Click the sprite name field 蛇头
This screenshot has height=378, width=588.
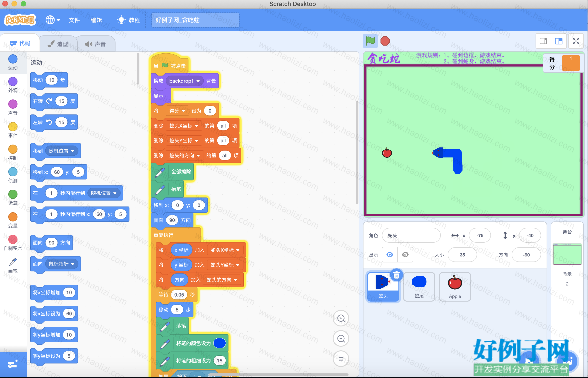coord(411,236)
